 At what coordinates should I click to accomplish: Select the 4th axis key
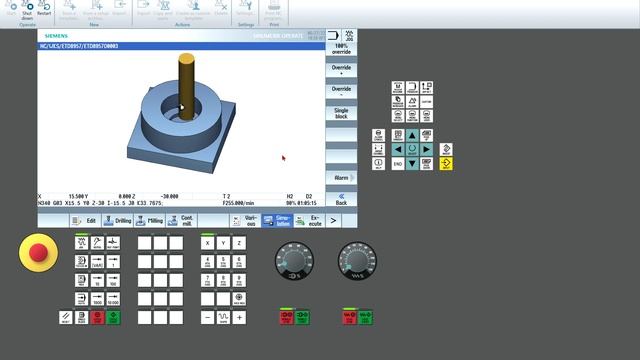tap(207, 262)
